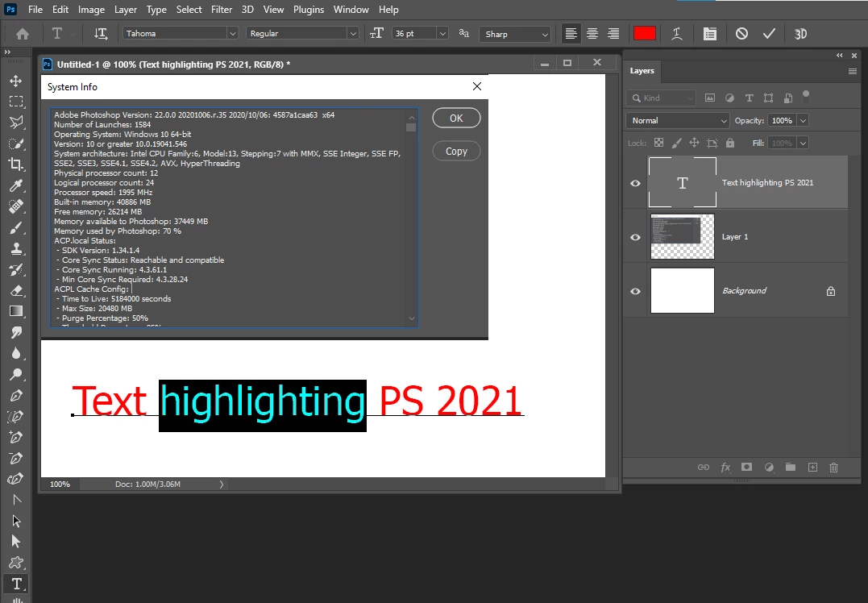This screenshot has height=603, width=868.
Task: Toggle filter for type layers
Action: point(749,98)
